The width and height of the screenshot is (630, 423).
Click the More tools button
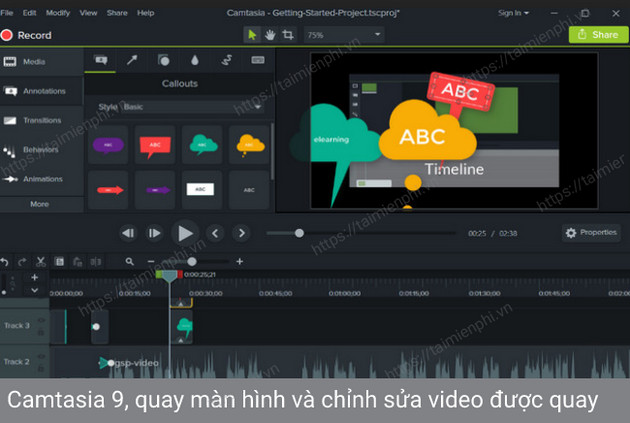tap(40, 204)
